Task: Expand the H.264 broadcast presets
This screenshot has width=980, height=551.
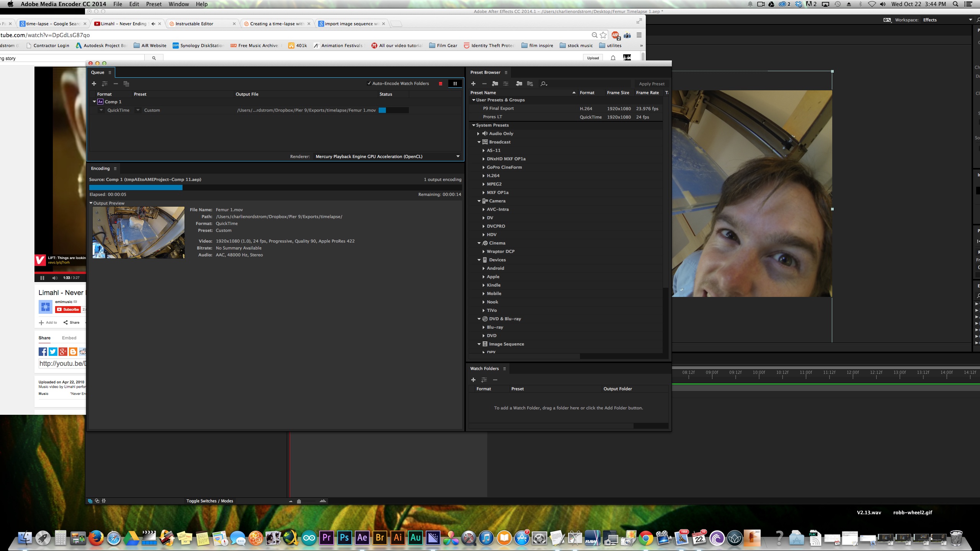Action: pyautogui.click(x=483, y=176)
